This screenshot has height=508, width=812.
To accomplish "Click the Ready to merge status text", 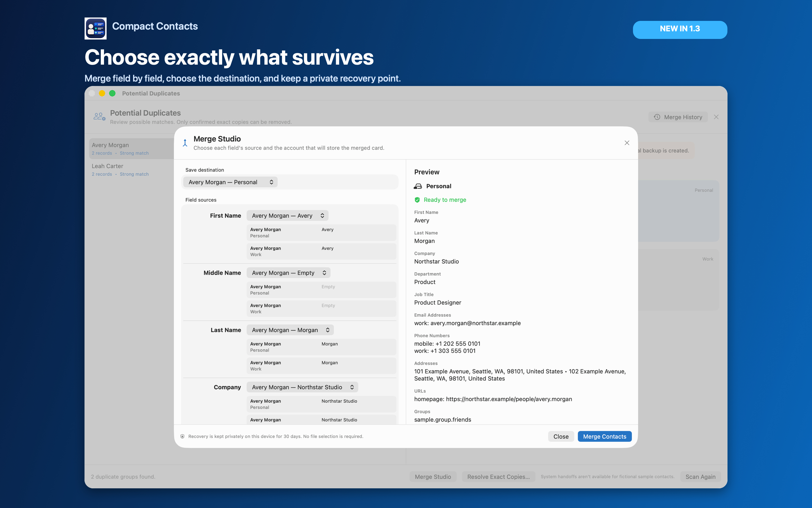I will coord(445,200).
